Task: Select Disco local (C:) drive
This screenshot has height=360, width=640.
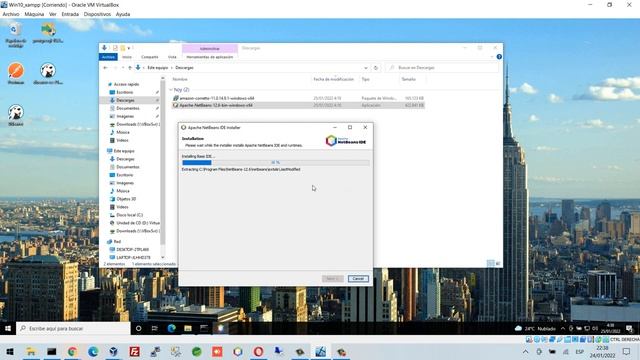Action: pyautogui.click(x=129, y=215)
